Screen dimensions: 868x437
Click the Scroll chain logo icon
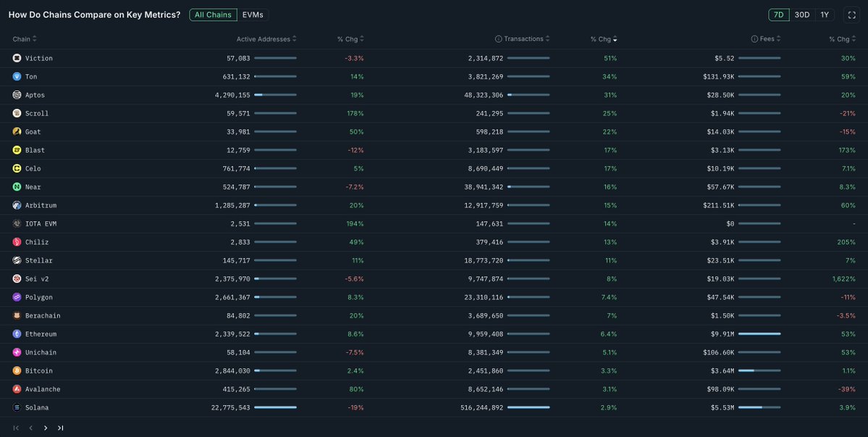(x=17, y=113)
